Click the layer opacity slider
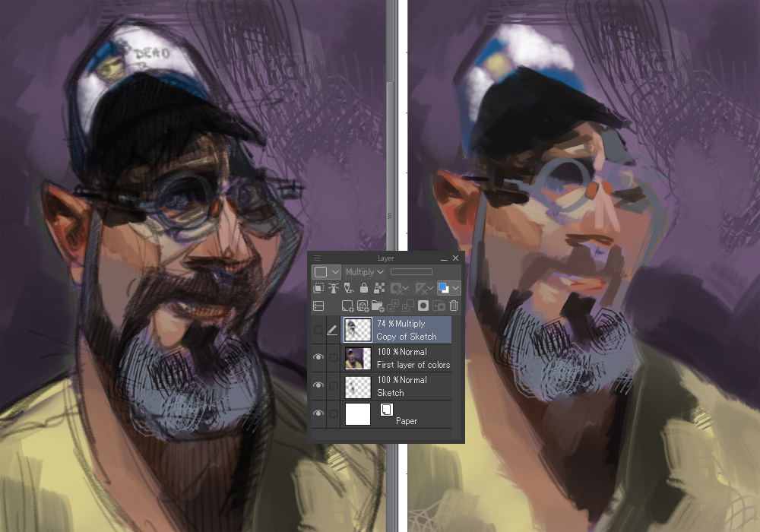The width and height of the screenshot is (760, 532). 411,271
